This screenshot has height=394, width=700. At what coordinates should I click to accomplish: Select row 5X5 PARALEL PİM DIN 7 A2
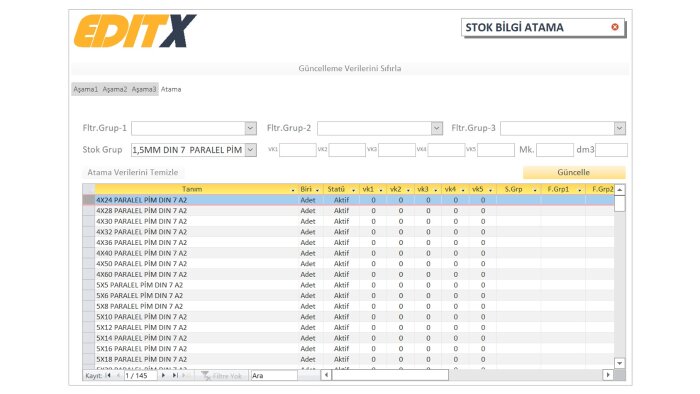pos(348,285)
